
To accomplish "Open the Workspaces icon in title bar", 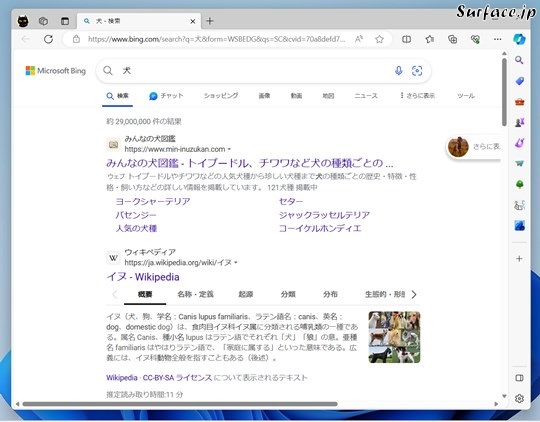I will click(43, 21).
